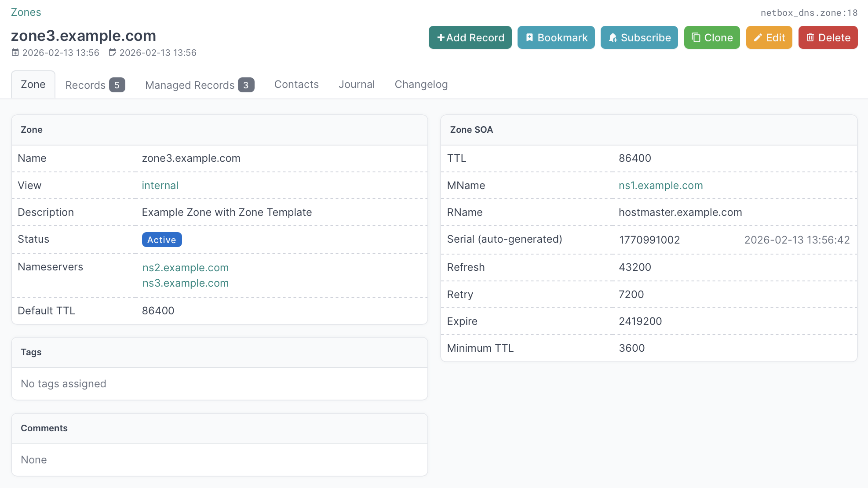Click the Active status badge
This screenshot has height=488, width=868.
[161, 240]
